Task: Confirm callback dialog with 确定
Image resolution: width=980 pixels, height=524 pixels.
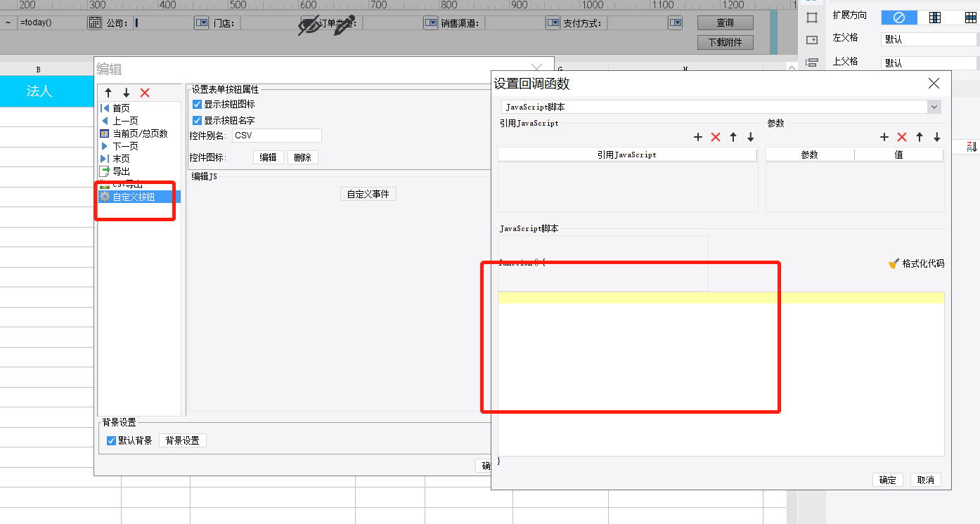Action: point(888,480)
